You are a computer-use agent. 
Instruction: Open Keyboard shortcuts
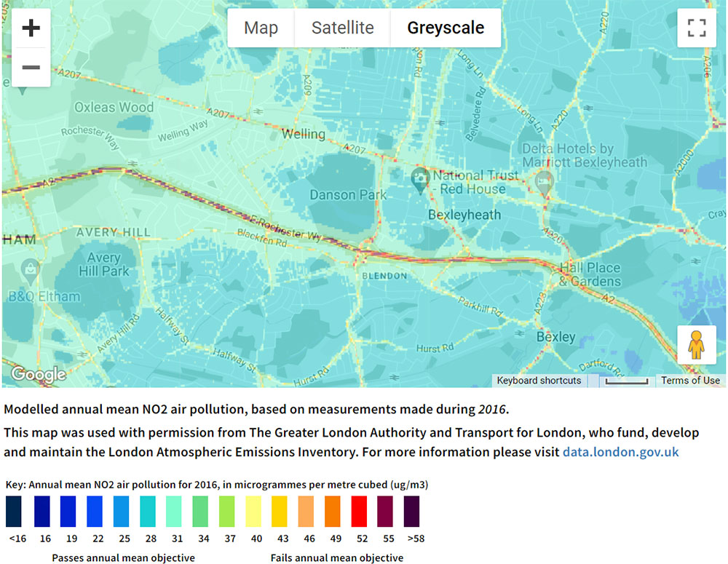tap(539, 381)
